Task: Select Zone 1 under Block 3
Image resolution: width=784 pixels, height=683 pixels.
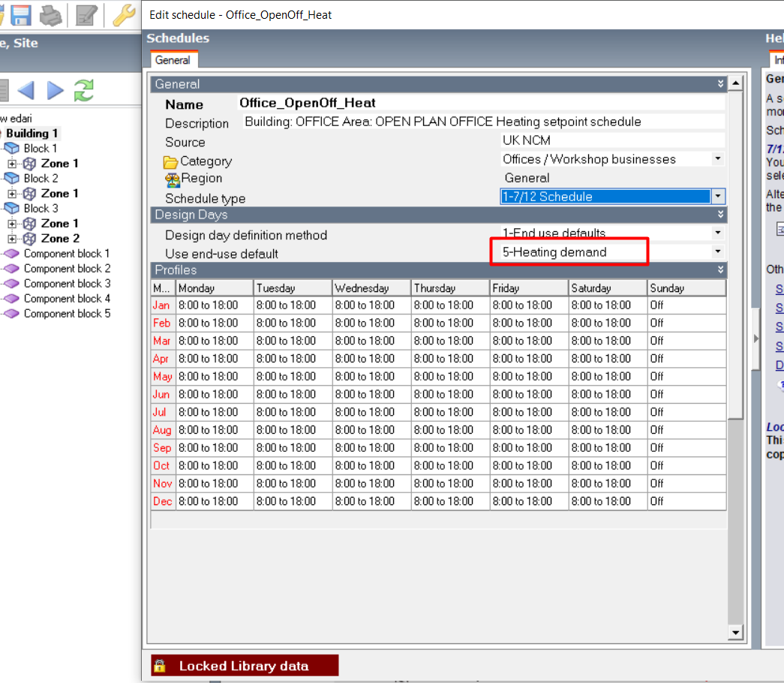Action: [x=59, y=224]
